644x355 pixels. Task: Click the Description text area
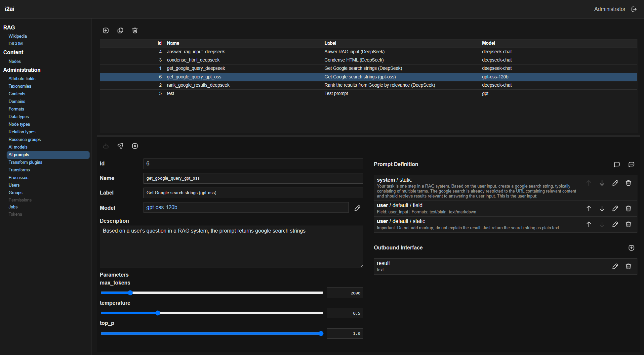coord(231,247)
